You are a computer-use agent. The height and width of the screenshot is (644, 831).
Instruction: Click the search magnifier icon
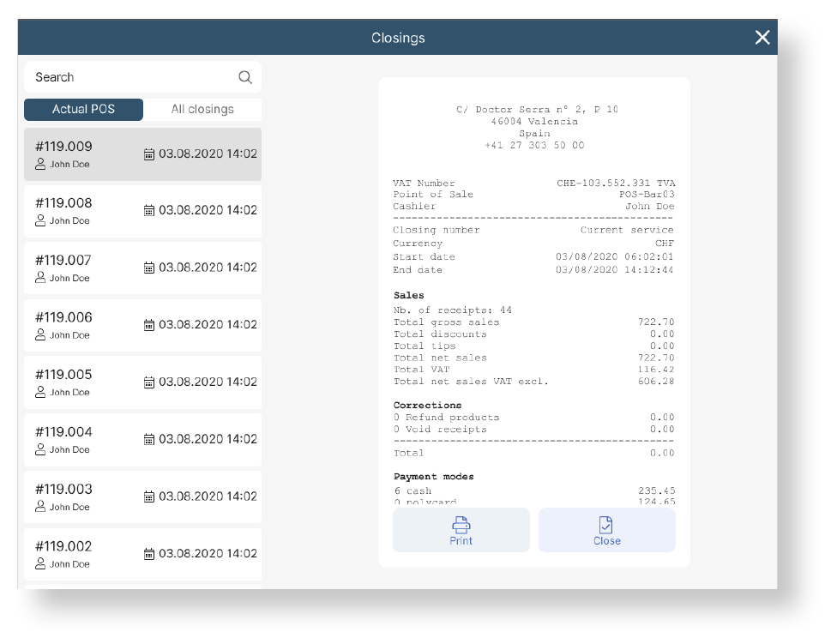[x=245, y=77]
